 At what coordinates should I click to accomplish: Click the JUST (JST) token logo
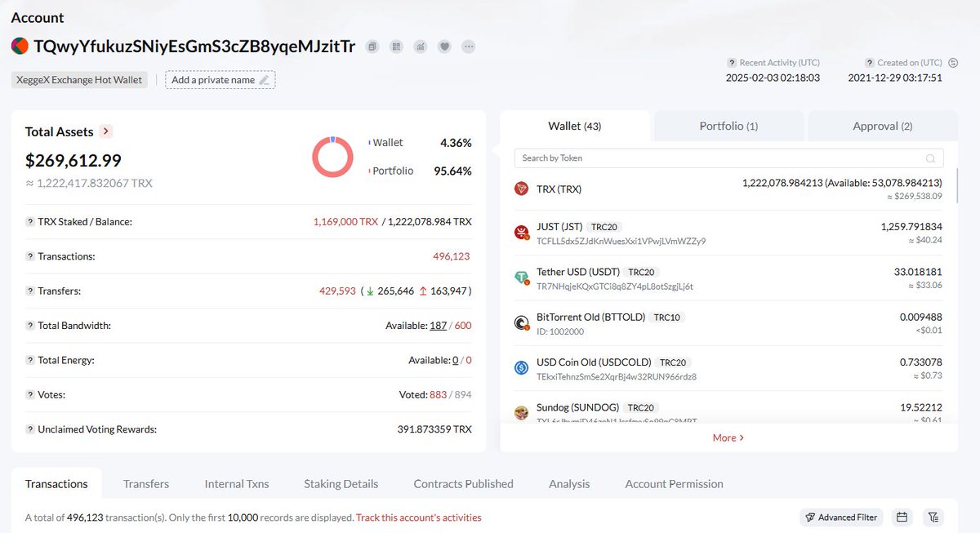(522, 233)
